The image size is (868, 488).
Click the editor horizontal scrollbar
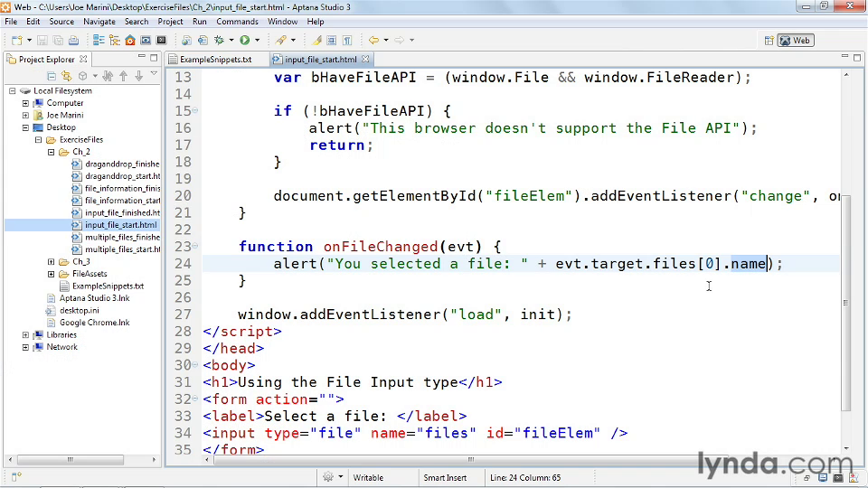[470, 459]
